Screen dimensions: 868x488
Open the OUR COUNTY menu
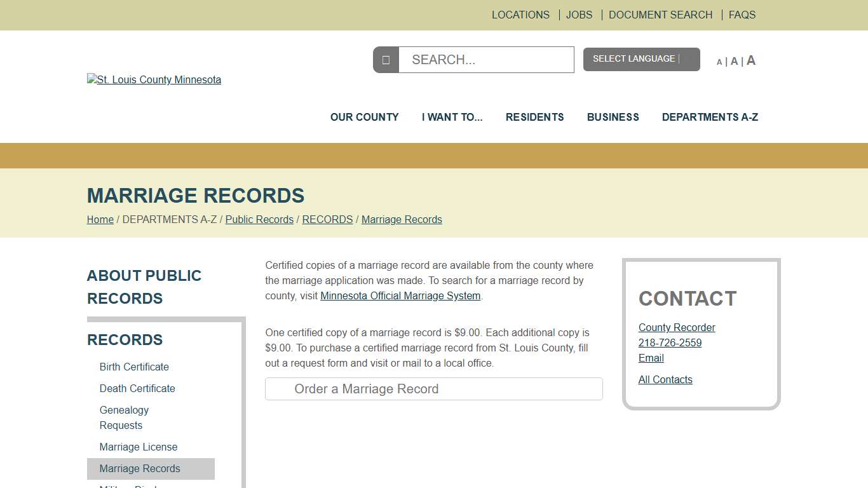[364, 117]
